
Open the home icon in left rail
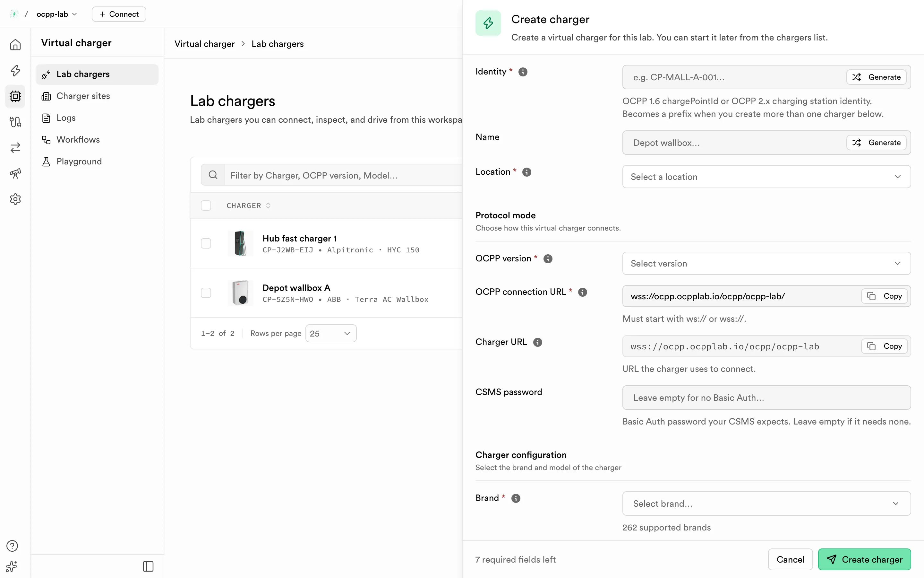point(15,45)
